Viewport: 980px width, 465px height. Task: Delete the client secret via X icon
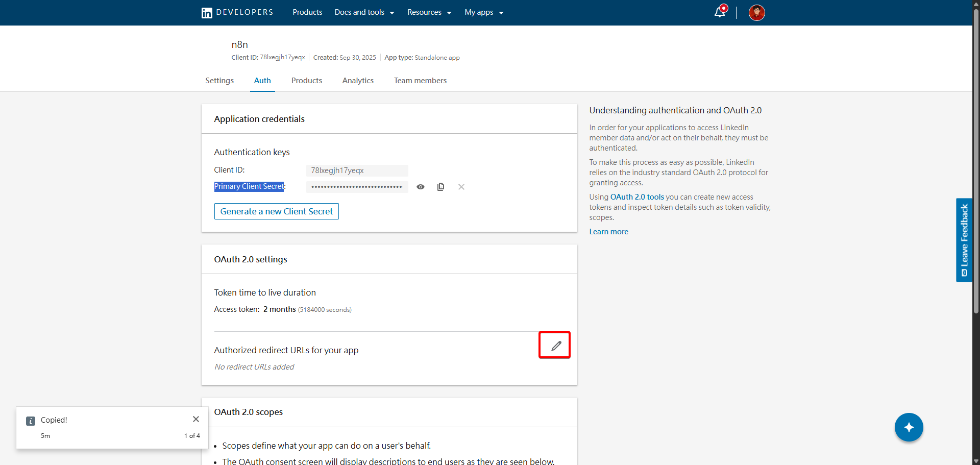(x=461, y=187)
